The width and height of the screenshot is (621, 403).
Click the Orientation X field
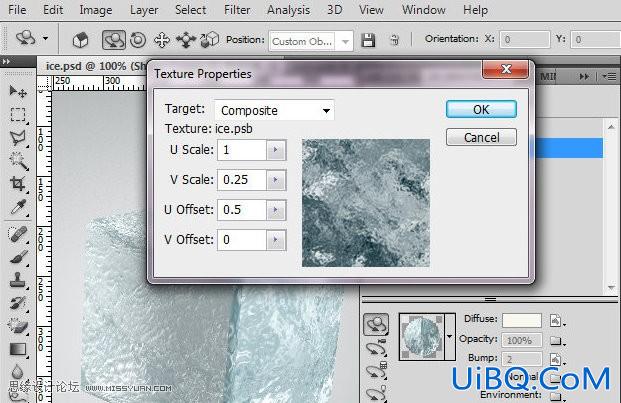pyautogui.click(x=525, y=40)
